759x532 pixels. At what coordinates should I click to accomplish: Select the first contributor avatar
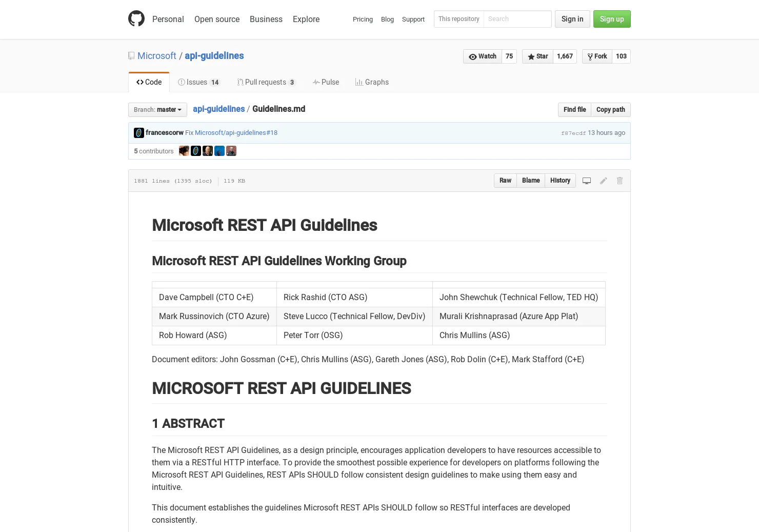click(184, 151)
